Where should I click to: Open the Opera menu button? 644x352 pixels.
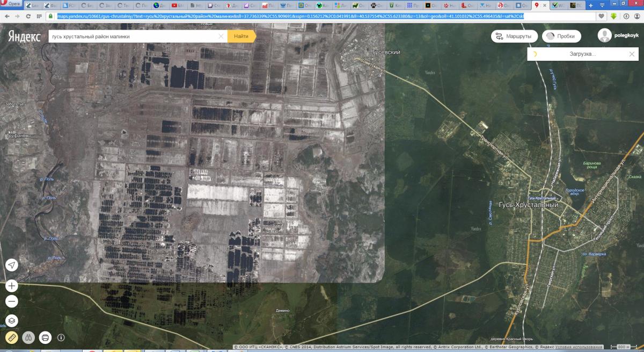(11, 4)
